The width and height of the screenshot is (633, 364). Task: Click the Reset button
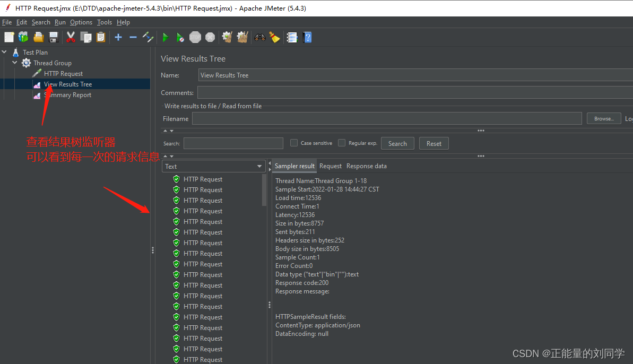point(433,143)
